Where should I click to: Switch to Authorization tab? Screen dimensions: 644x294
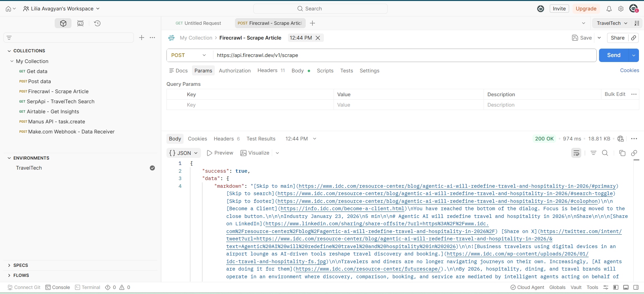[235, 71]
